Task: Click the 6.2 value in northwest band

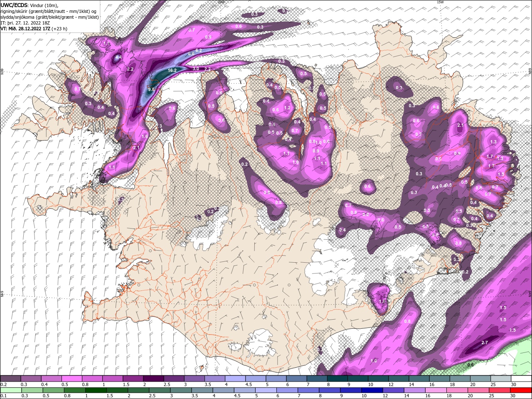Action: [199, 50]
